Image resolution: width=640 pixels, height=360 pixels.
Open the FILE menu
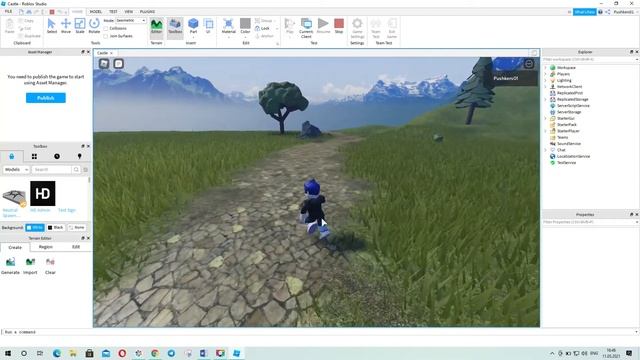(x=8, y=11)
